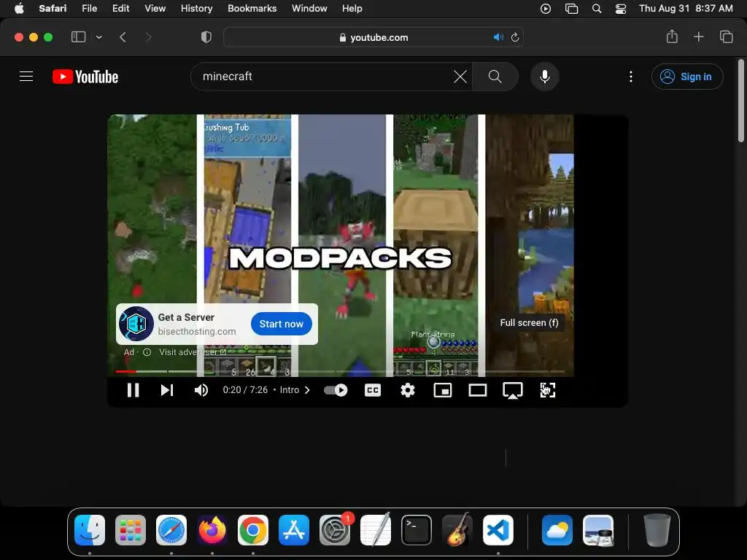Open Safari privacy report shield
This screenshot has height=560, width=747.
[206, 37]
